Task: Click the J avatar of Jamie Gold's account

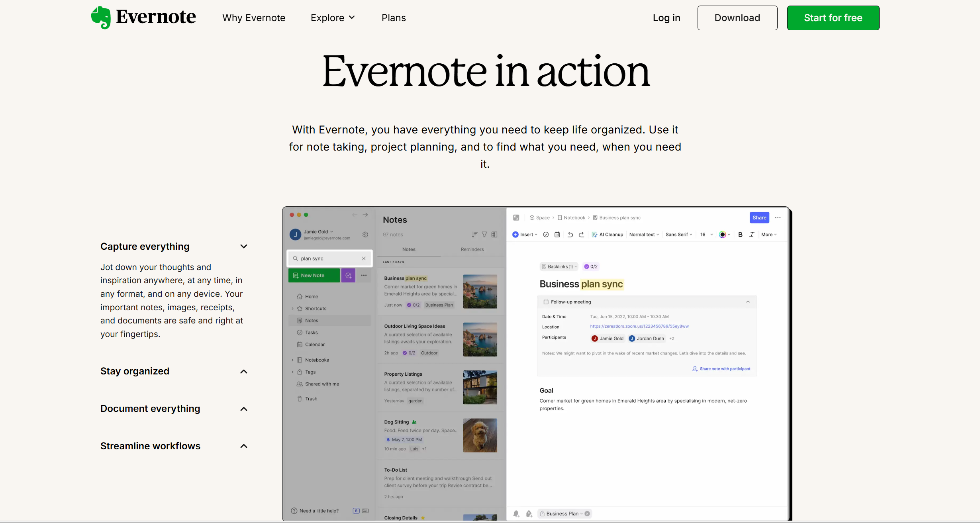Action: point(295,235)
